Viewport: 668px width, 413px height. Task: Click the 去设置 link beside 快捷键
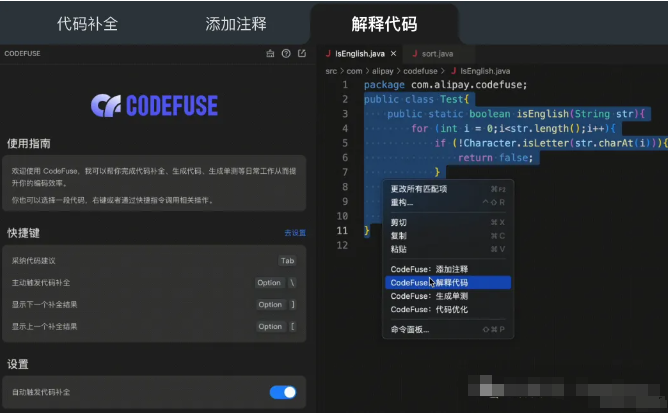[x=295, y=233]
